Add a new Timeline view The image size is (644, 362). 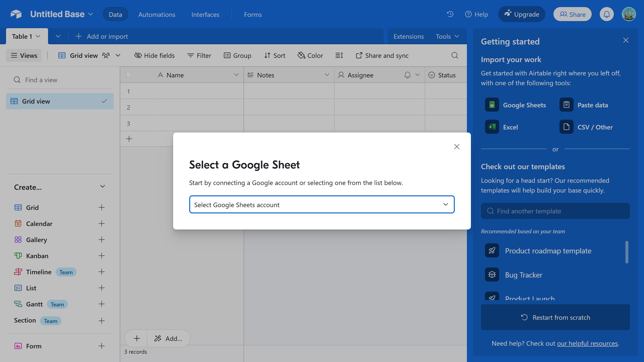(101, 272)
